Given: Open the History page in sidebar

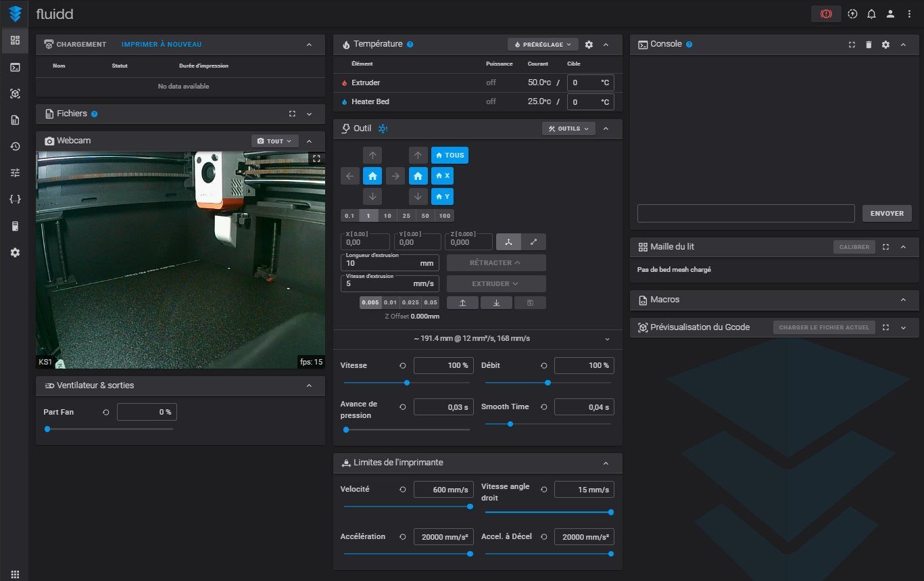Looking at the screenshot, I should 15,146.
